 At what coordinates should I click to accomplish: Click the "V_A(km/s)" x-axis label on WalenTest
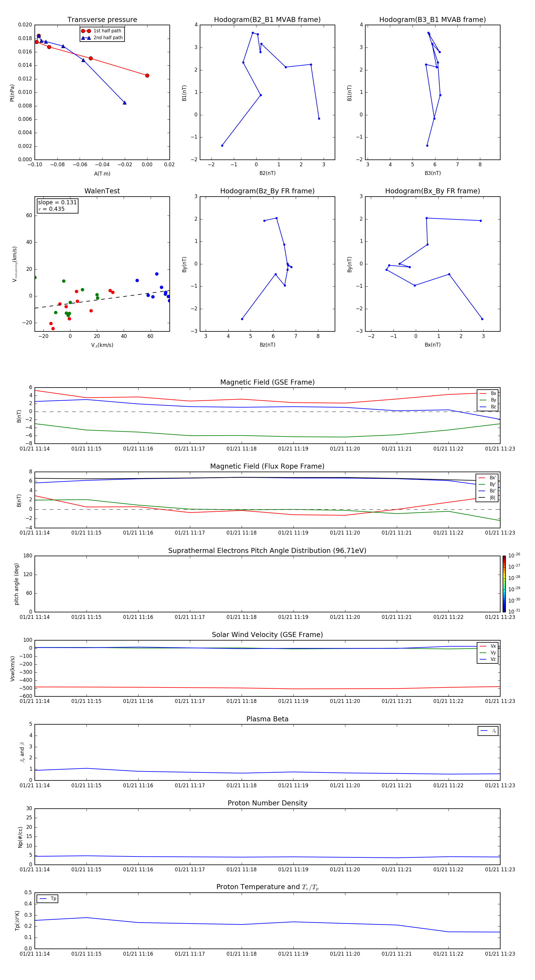[102, 345]
